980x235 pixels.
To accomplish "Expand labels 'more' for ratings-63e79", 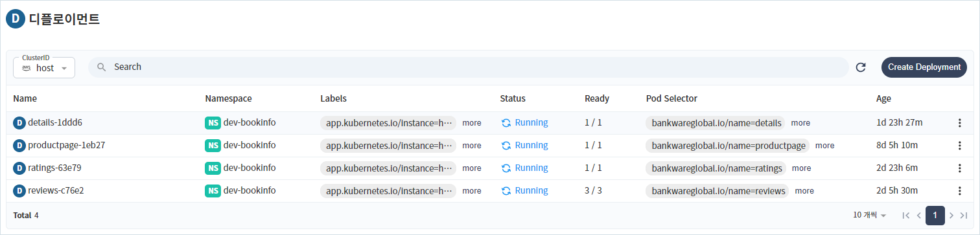I will coord(472,168).
